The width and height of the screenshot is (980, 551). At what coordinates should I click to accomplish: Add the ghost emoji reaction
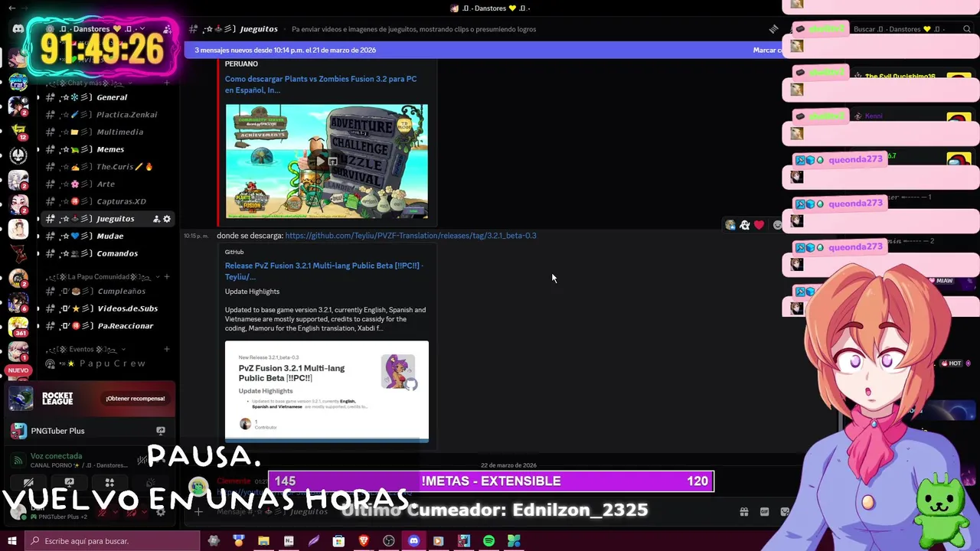pos(744,225)
